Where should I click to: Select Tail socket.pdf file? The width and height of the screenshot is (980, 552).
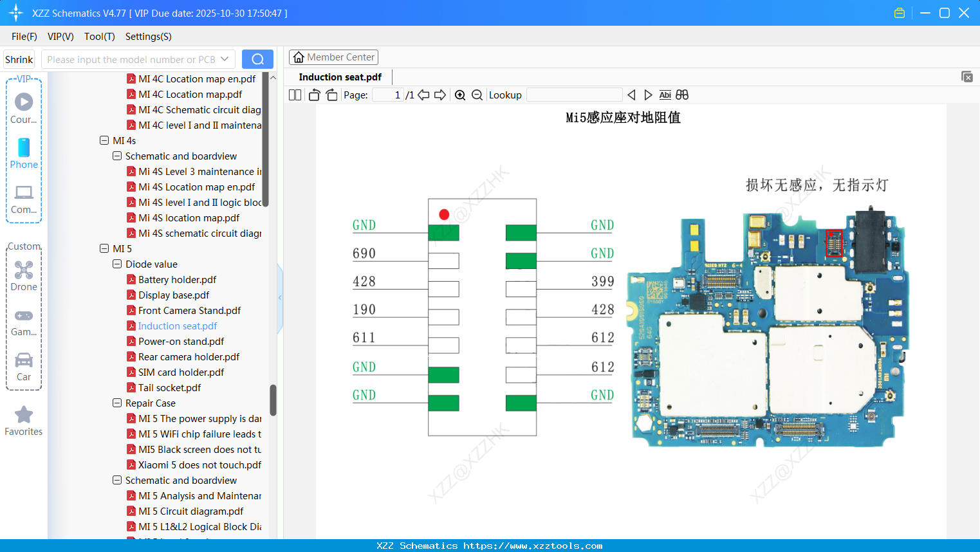pos(169,388)
